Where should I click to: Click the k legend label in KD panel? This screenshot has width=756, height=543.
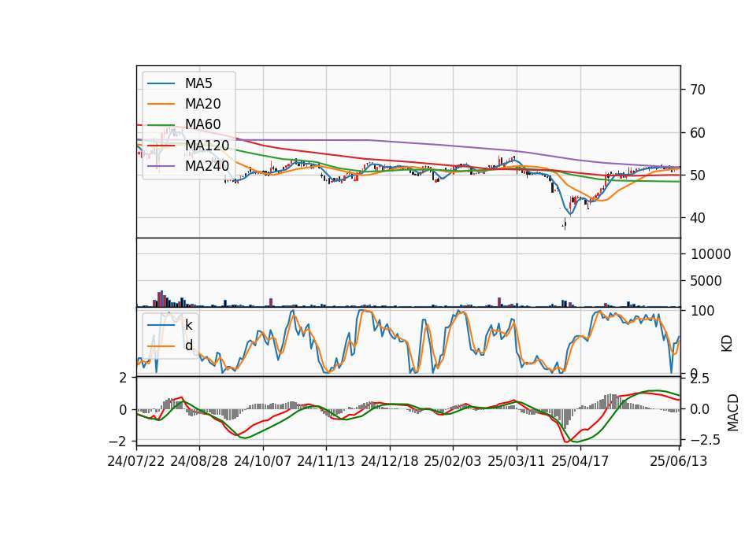188,325
